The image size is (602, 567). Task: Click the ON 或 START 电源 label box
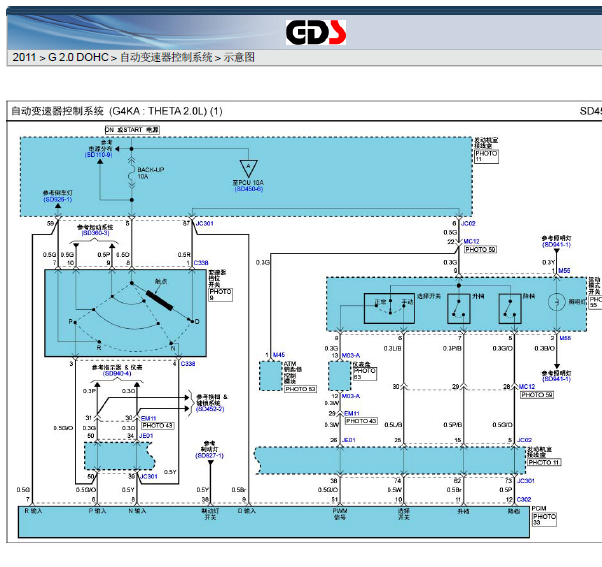point(132,130)
